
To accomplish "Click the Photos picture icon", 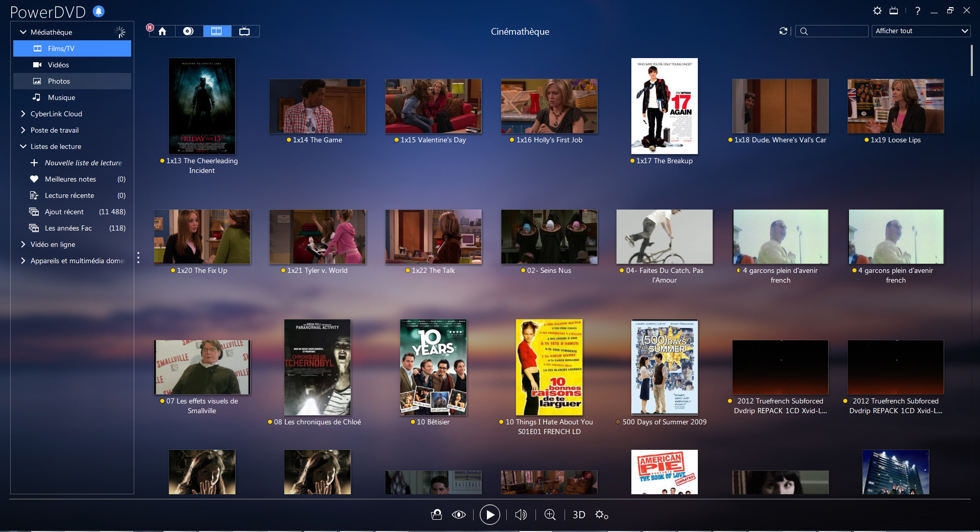I will pyautogui.click(x=37, y=81).
